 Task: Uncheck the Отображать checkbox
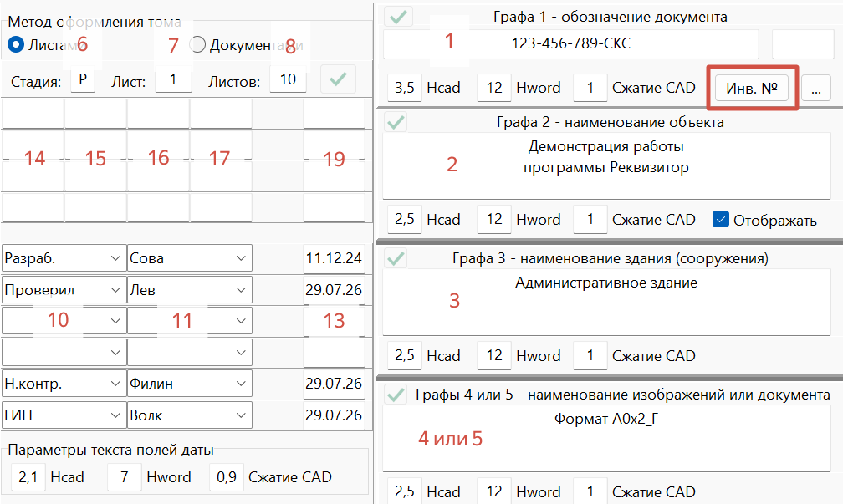(x=720, y=219)
